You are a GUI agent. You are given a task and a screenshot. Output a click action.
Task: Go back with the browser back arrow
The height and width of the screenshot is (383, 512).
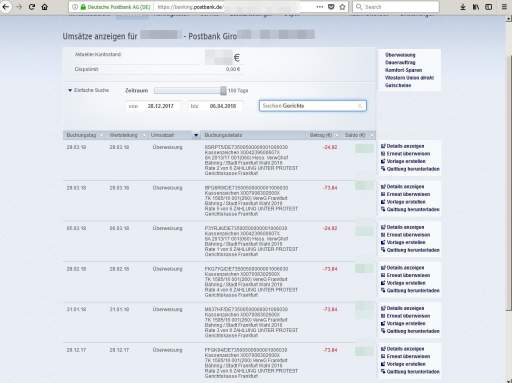pos(6,7)
